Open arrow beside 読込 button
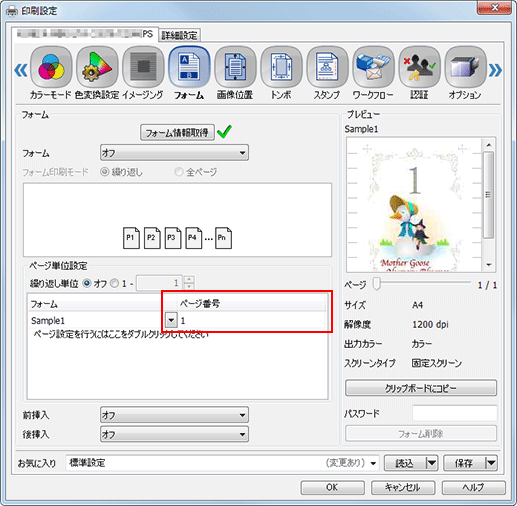Screen dimensions: 517x506 click(432, 463)
